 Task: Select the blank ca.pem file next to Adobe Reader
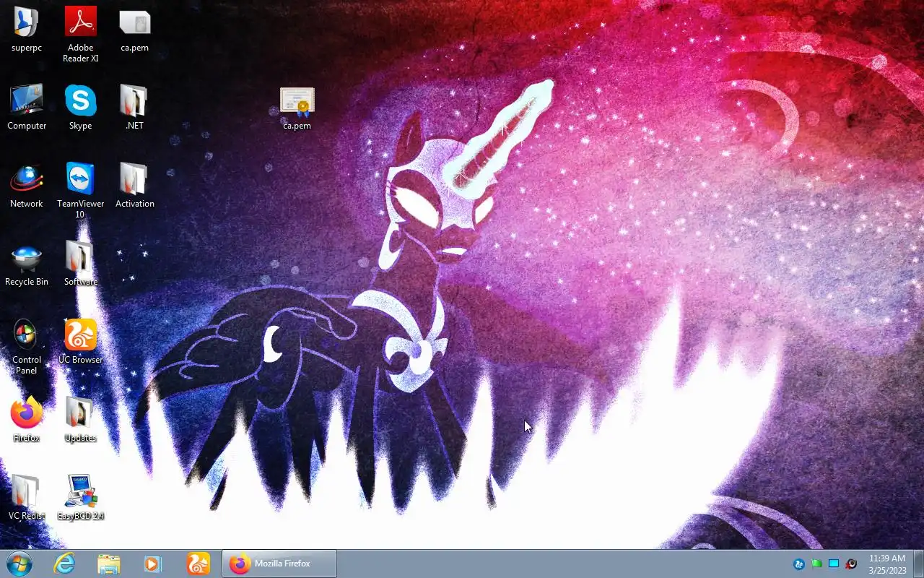(134, 30)
